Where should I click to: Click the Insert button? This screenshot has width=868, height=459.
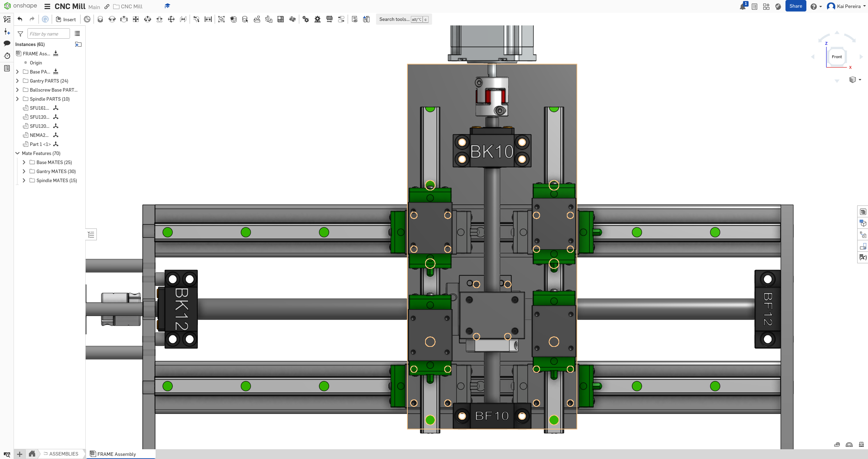coord(66,19)
